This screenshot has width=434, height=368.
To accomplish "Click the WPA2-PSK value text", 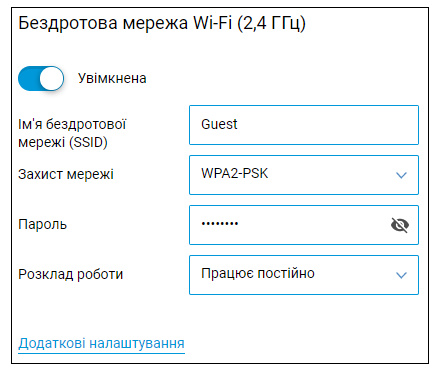I will 234,174.
